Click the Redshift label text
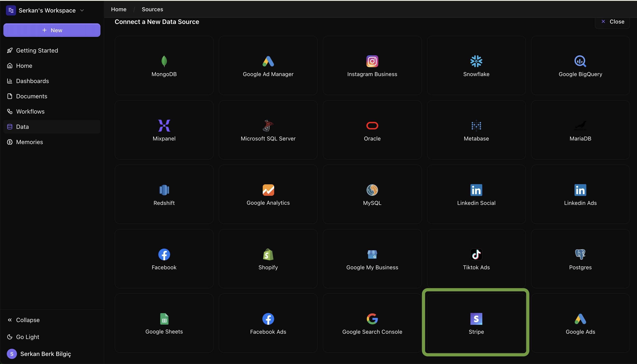Screen dimensions: 637x364 164,203
